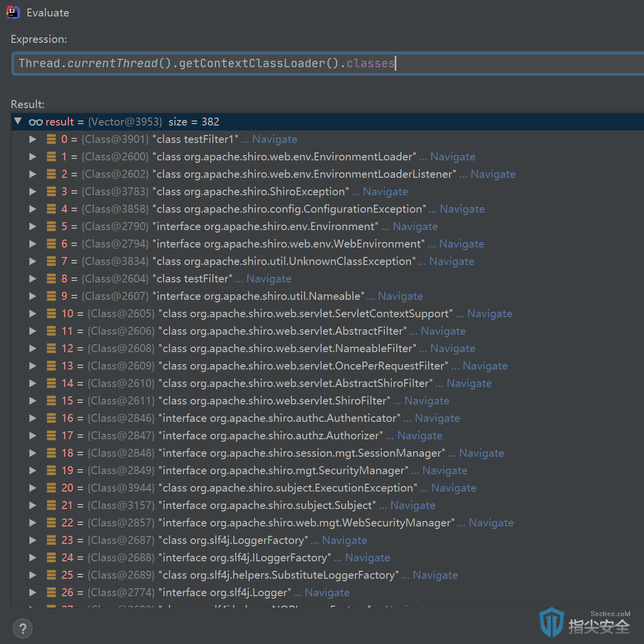This screenshot has height=644, width=644.
Task: Navigate to class testFilter1
Action: 275,139
